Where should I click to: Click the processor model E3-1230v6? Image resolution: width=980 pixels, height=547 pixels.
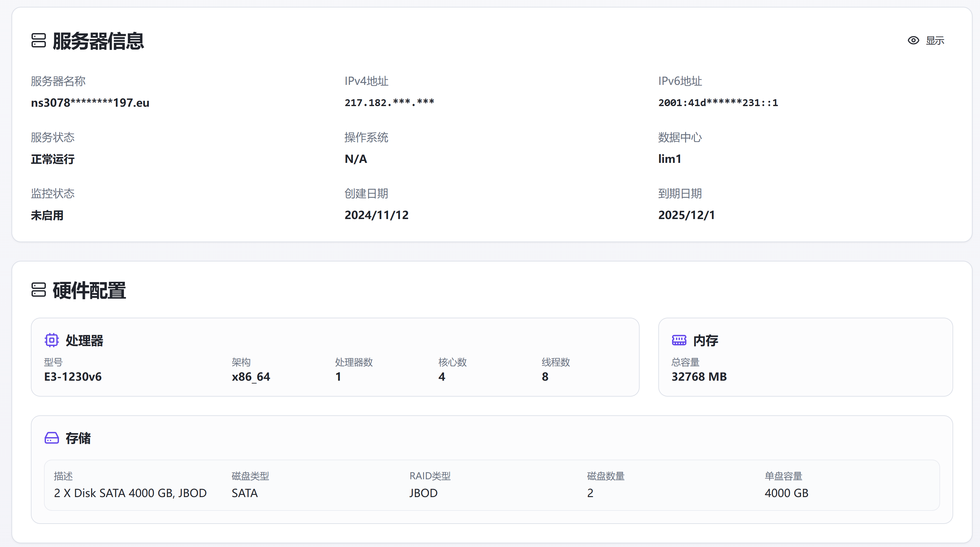click(x=73, y=377)
